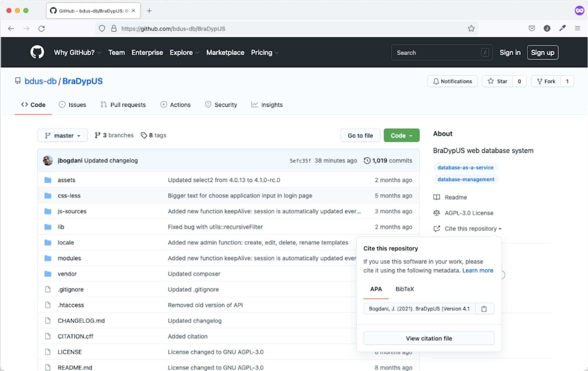
Task: Open the Security tab
Action: pos(225,105)
